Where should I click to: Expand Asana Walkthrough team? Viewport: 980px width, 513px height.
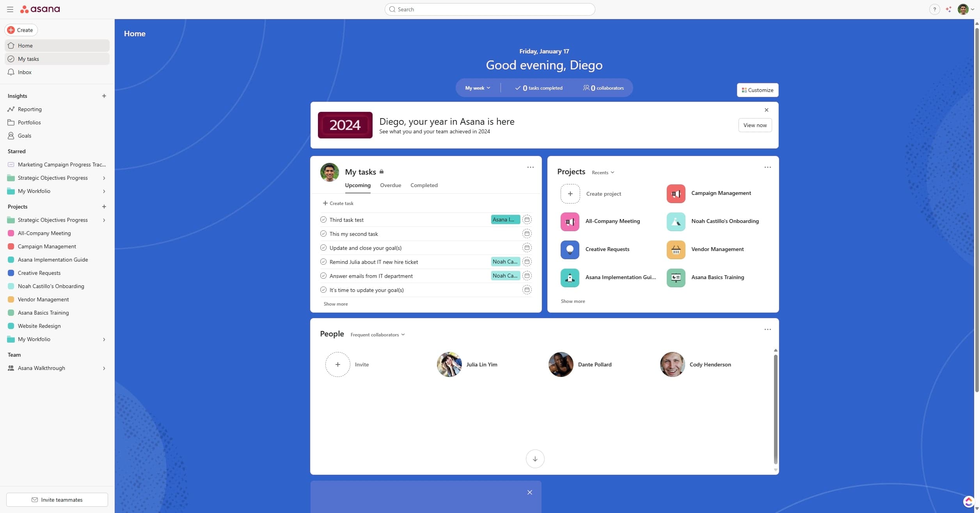[x=104, y=368]
